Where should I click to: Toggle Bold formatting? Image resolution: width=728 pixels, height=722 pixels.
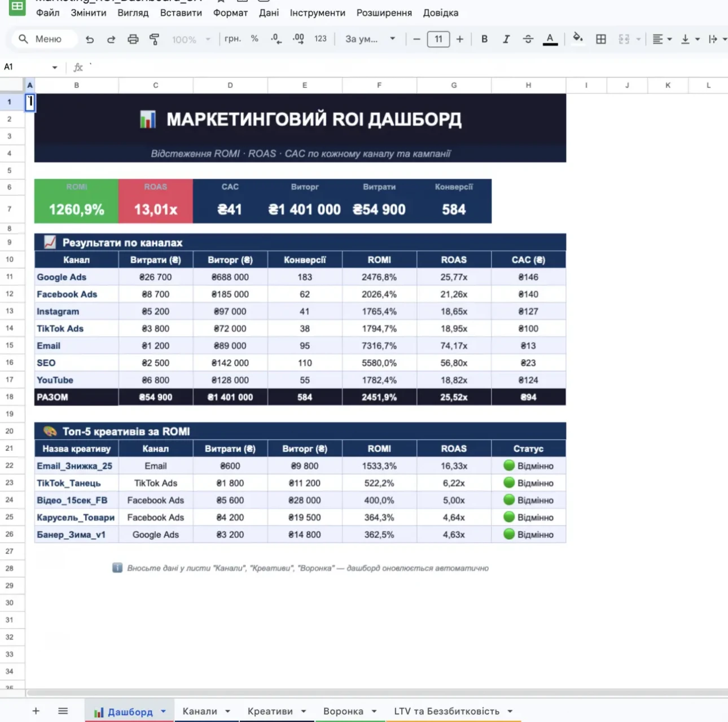[x=484, y=39]
